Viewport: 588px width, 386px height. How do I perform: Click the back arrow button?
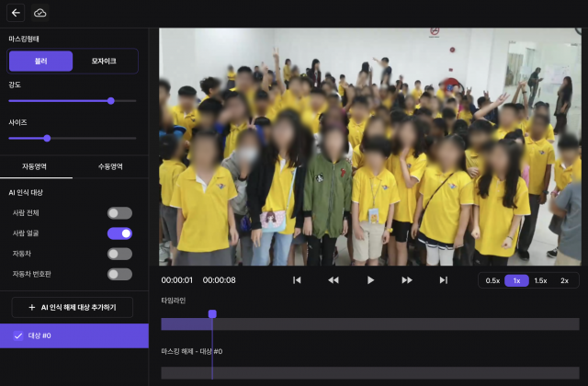pyautogui.click(x=16, y=13)
